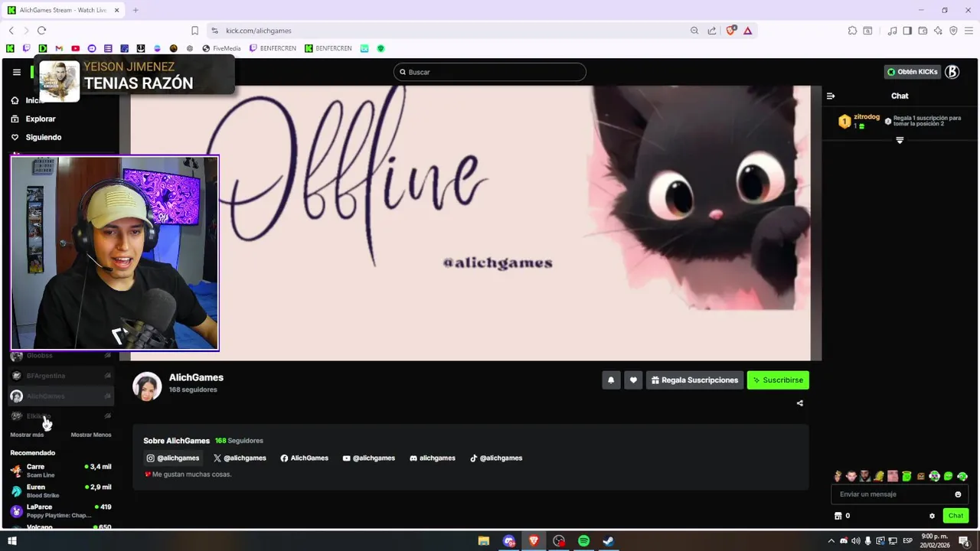Open a new browser tab
The image size is (980, 551).
coord(136,10)
